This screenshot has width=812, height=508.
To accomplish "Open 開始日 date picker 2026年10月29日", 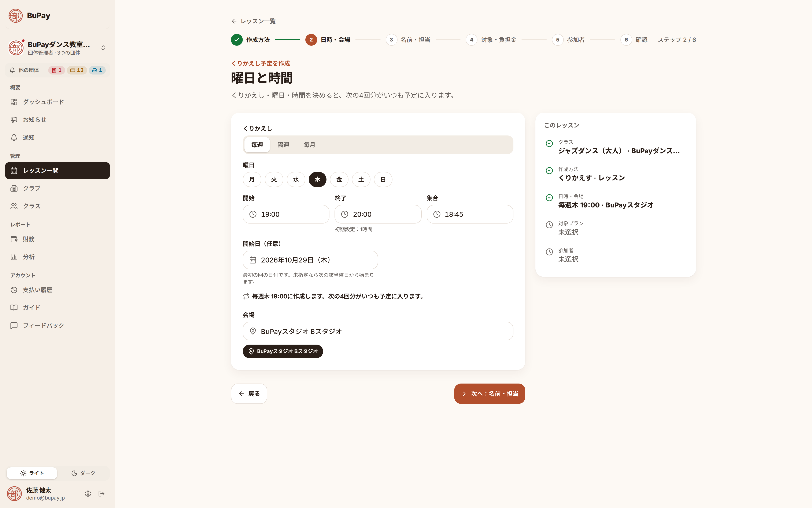I will coord(310,260).
